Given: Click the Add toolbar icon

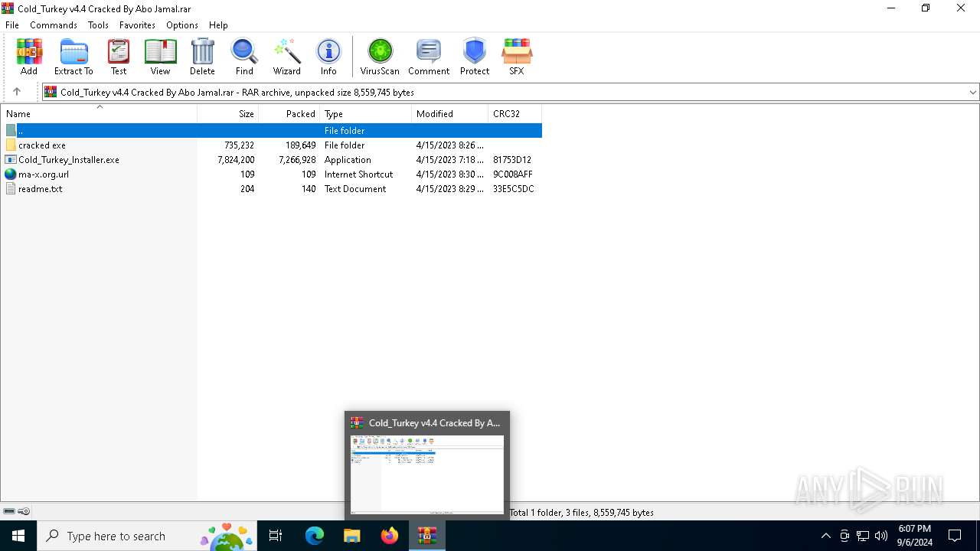Looking at the screenshot, I should (x=29, y=57).
